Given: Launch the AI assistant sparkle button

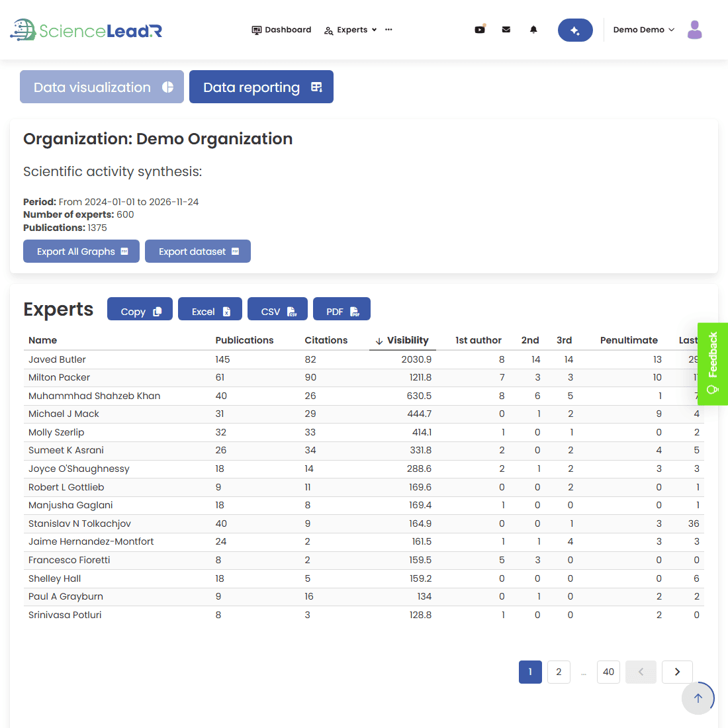Looking at the screenshot, I should 574,30.
